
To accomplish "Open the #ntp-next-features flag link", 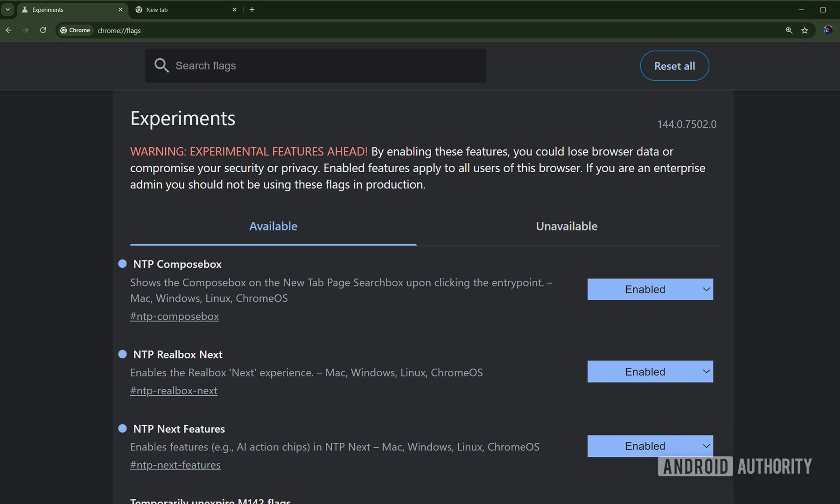I will (x=175, y=465).
